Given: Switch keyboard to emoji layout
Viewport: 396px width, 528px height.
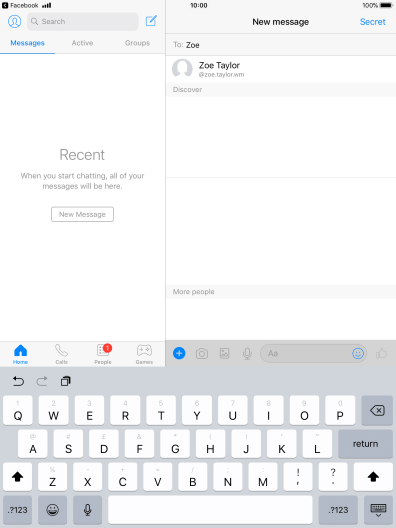Looking at the screenshot, I should (x=53, y=510).
